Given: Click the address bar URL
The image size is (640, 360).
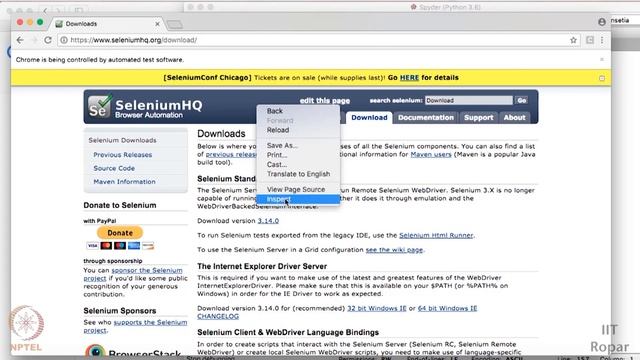Looking at the screenshot, I should coord(133,40).
